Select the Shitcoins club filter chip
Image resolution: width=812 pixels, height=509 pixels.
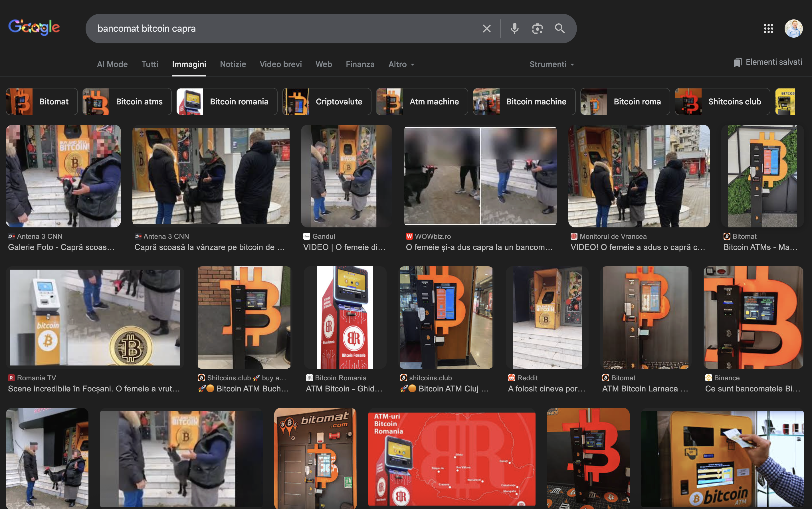tap(722, 102)
